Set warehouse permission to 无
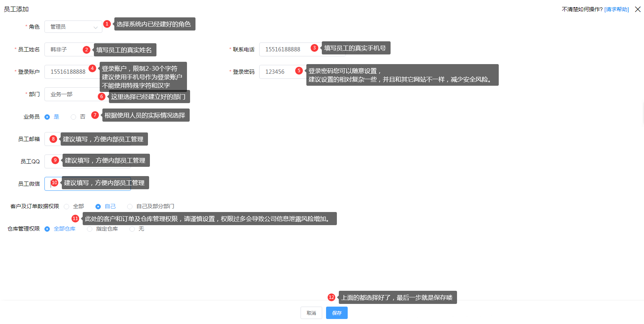 (132, 229)
